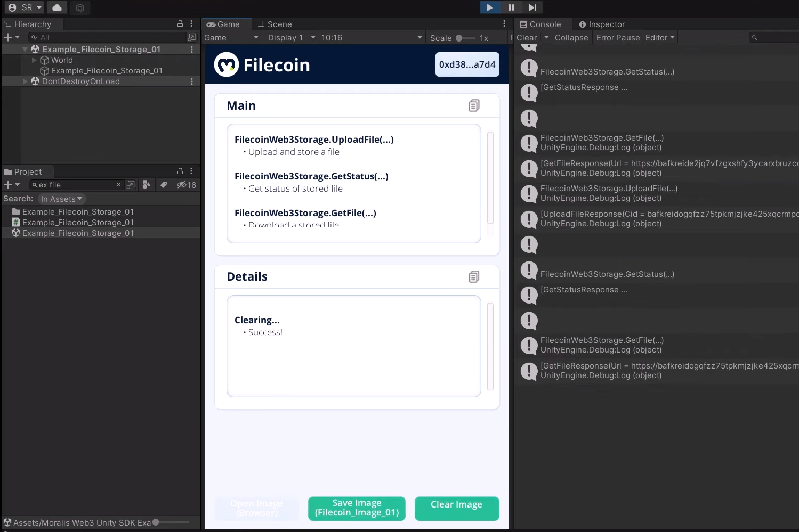Select the World object in Hierarchy
Screen dimensions: 799x532
(x=62, y=60)
